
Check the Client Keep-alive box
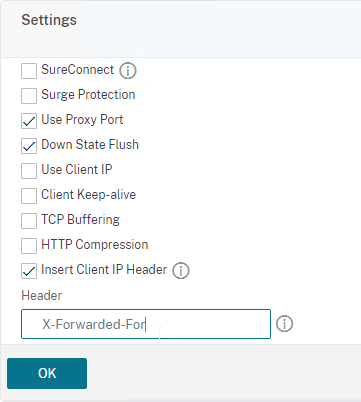coord(29,196)
